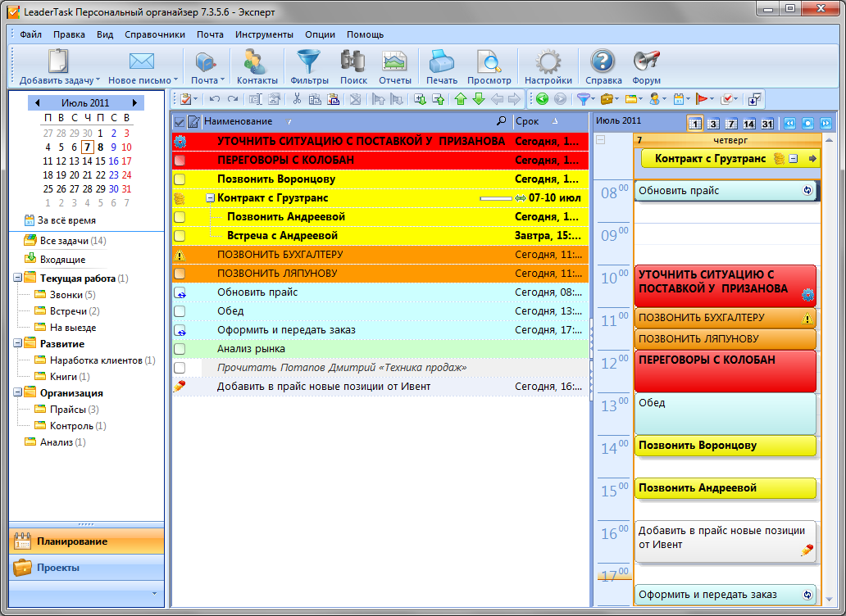Image resolution: width=846 pixels, height=616 pixels.
Task: Collapse the Текущая работа tree node
Action: click(x=17, y=278)
